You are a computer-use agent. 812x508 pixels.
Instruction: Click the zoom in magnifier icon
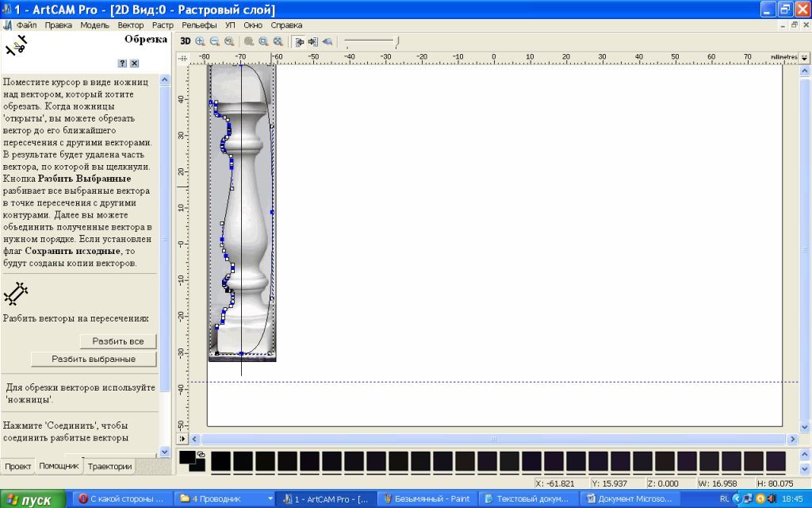pos(201,41)
